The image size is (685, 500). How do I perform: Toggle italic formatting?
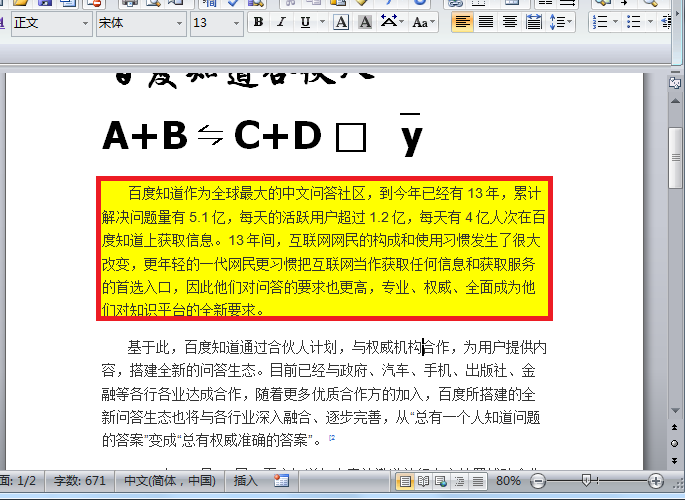(282, 22)
